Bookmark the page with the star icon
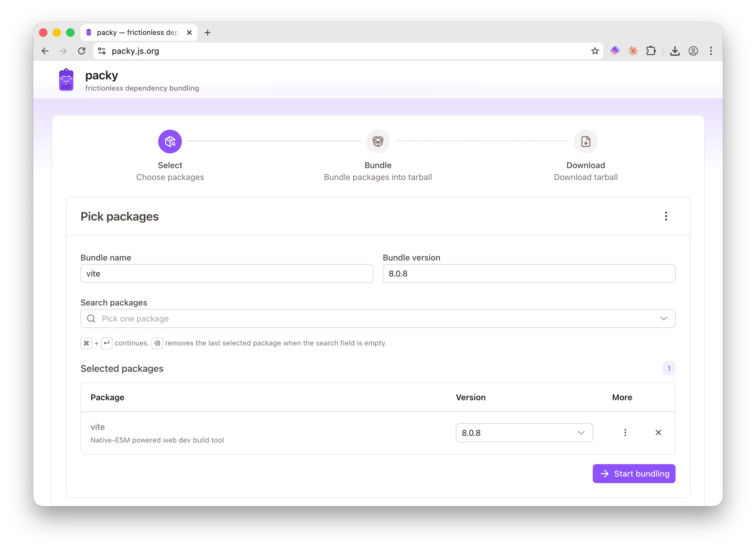 coord(595,51)
